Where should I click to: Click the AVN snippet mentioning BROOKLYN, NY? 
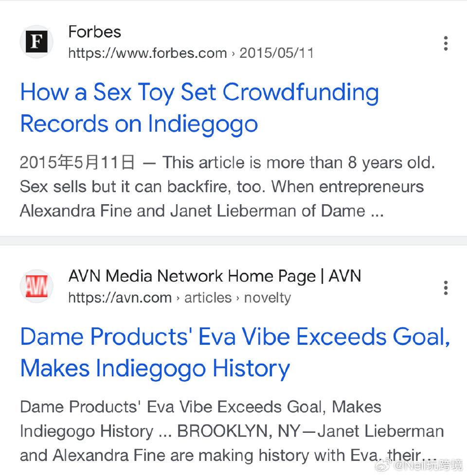coord(231,431)
